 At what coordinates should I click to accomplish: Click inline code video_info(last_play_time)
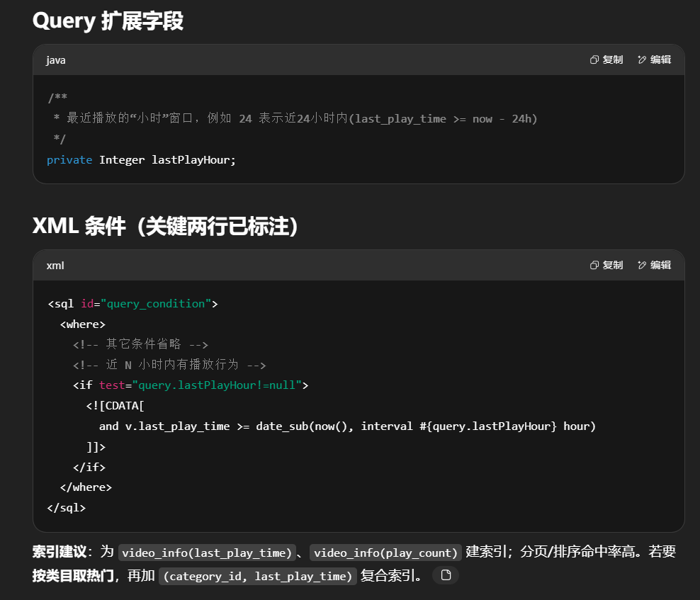pyautogui.click(x=207, y=553)
